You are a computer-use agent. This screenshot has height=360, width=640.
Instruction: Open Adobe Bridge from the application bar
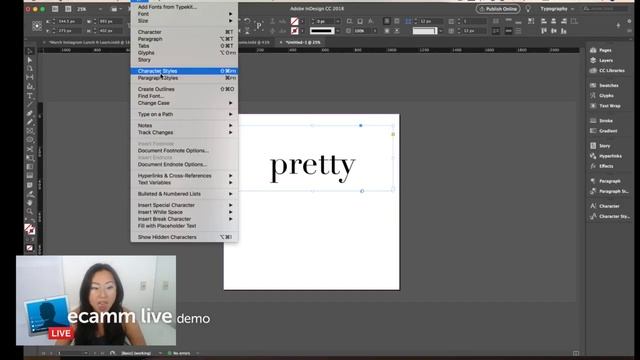tap(55, 9)
